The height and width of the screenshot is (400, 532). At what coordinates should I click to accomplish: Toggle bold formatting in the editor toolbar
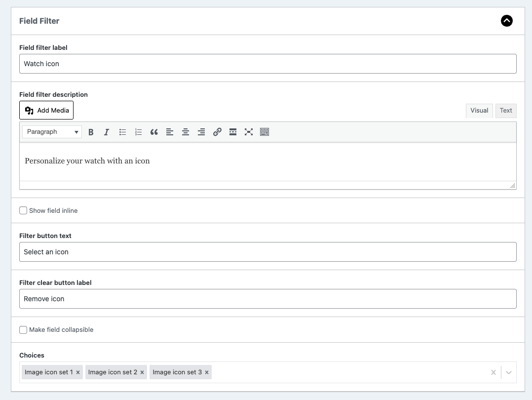(x=91, y=132)
